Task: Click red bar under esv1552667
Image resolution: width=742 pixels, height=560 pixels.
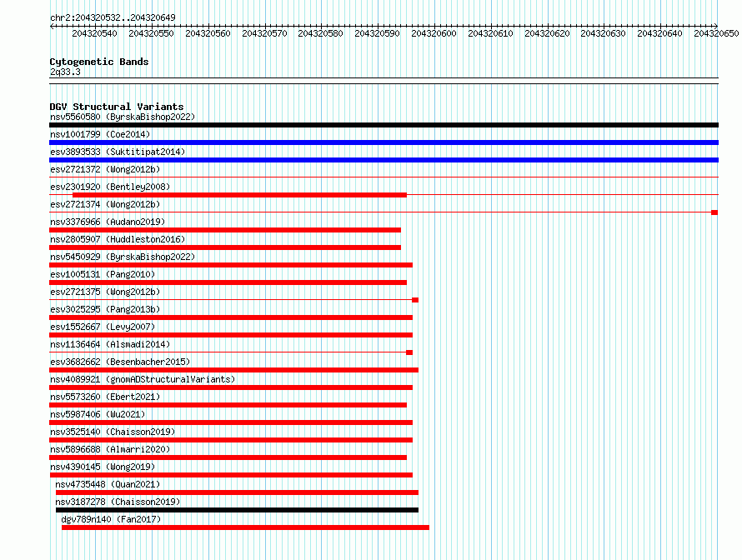Action: coord(231,335)
